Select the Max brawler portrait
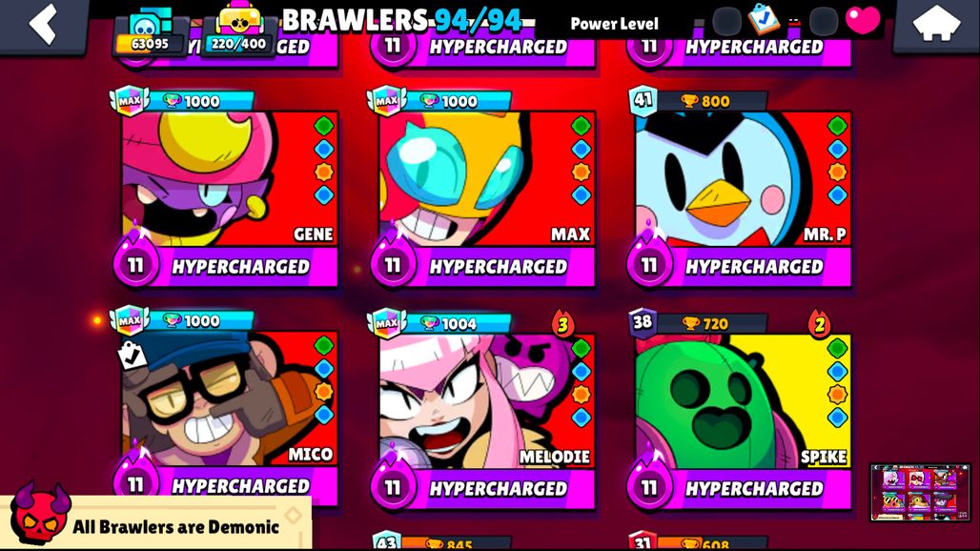This screenshot has height=551, width=980. [487, 179]
